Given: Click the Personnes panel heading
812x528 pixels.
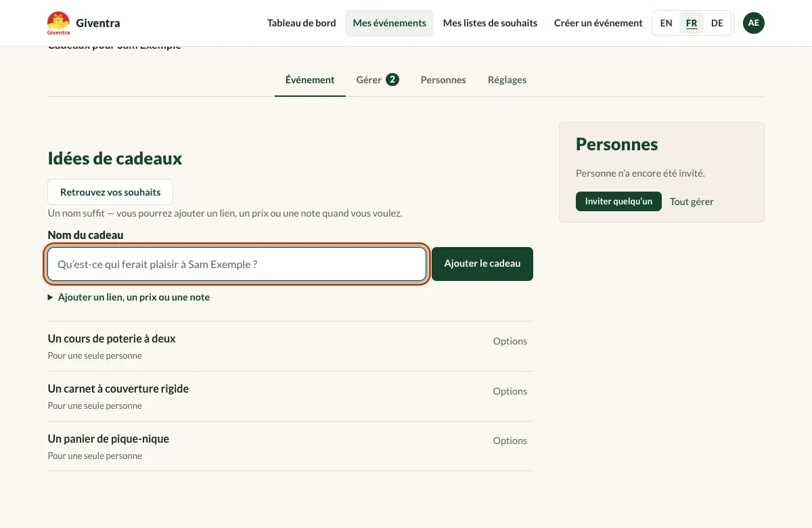Looking at the screenshot, I should point(616,144).
